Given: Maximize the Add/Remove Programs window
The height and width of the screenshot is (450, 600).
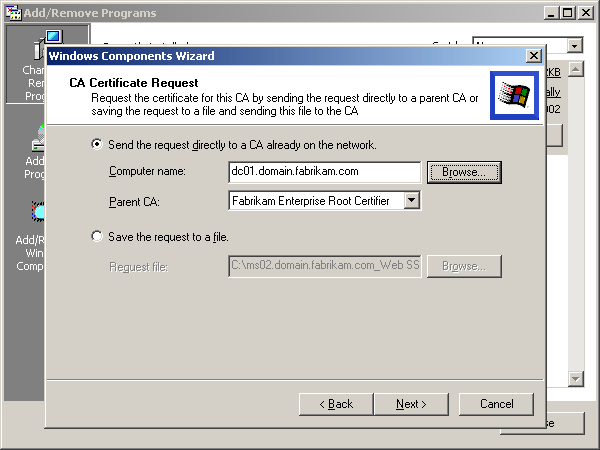Looking at the screenshot, I should click(567, 13).
